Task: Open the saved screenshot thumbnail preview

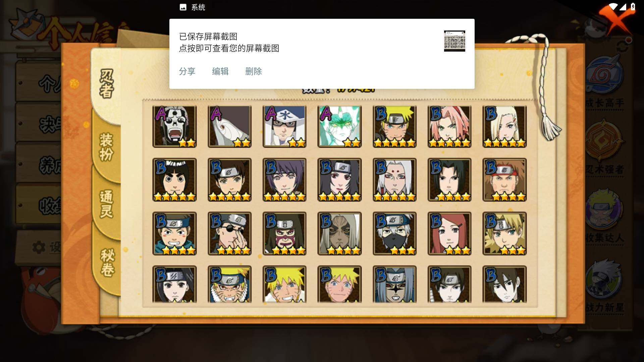Action: [454, 41]
